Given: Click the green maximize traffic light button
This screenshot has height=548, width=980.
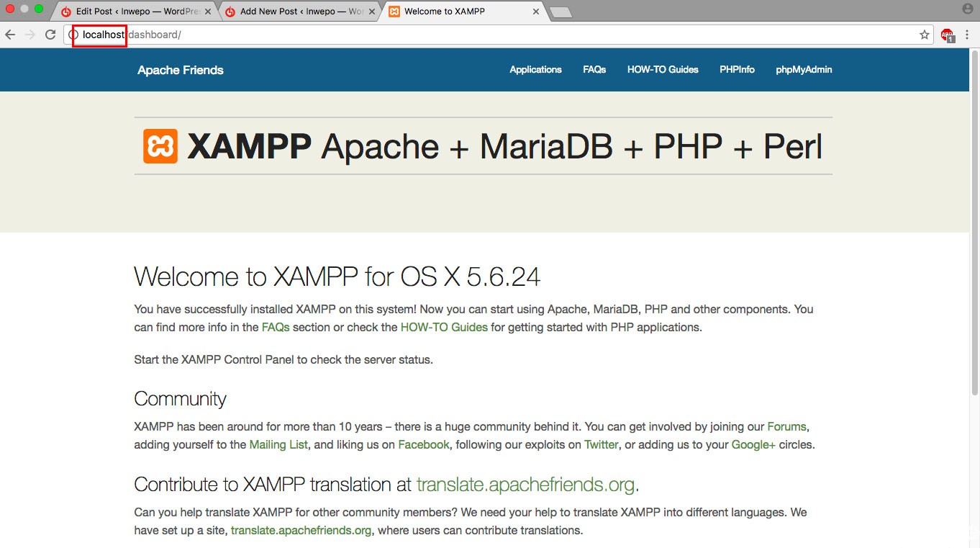Looking at the screenshot, I should 40,7.
